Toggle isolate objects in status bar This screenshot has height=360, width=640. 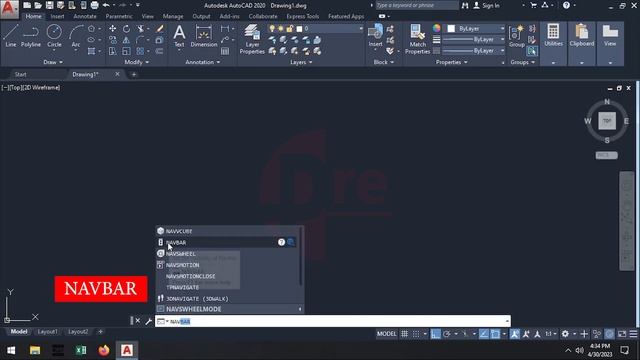coord(597,334)
